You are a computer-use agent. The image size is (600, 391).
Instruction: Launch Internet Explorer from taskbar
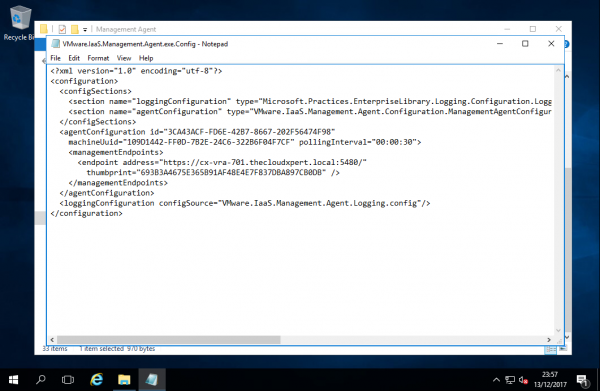tap(96, 380)
